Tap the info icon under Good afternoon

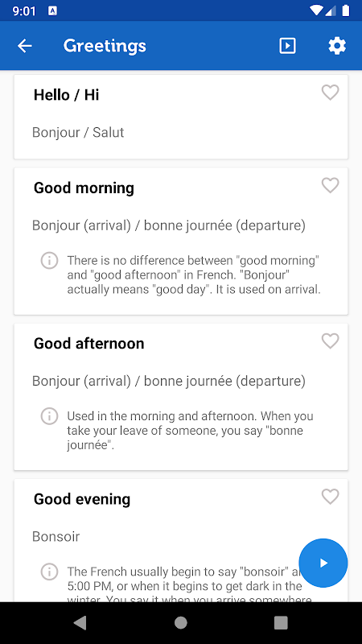pyautogui.click(x=49, y=416)
